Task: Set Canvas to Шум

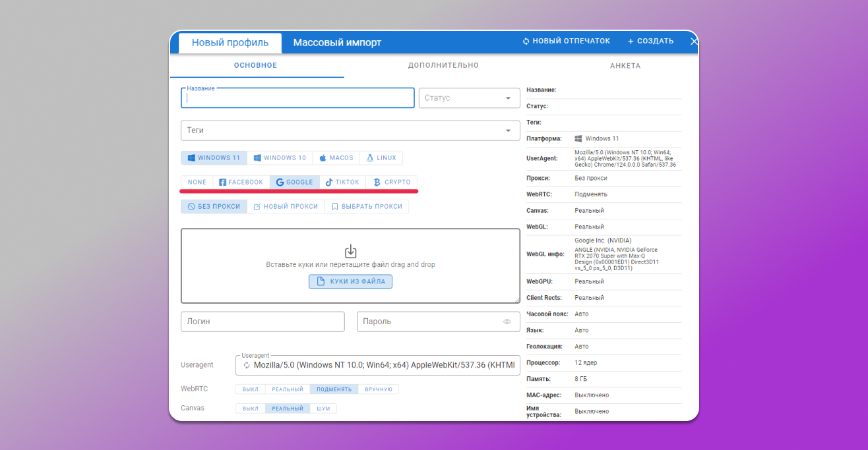Action: pos(323,408)
